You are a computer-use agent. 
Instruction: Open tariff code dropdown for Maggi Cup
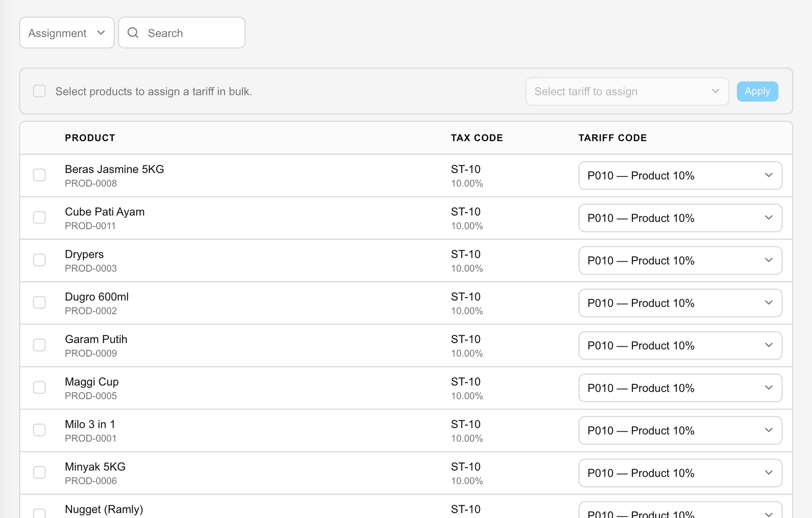pos(680,388)
